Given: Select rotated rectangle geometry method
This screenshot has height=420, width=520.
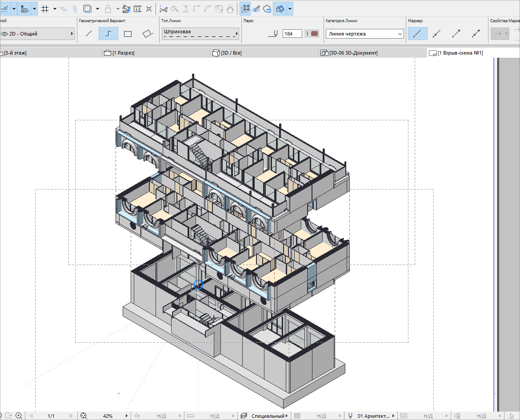Looking at the screenshot, I should coord(147,33).
